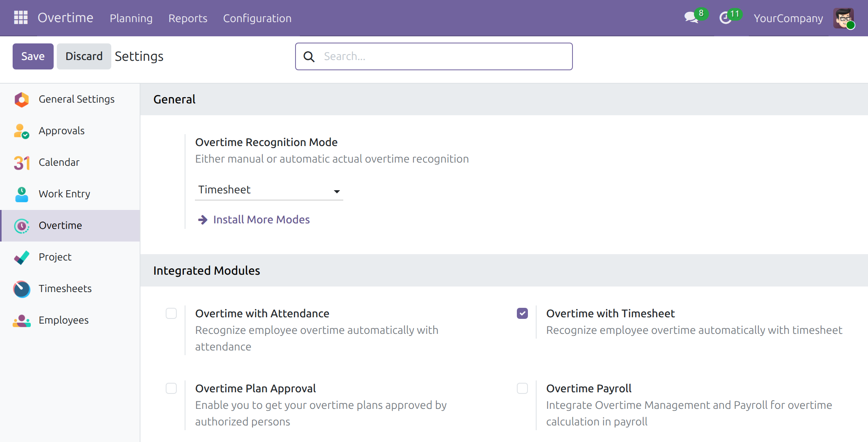The height and width of the screenshot is (442, 868).
Task: Uncheck Overtime with Timesheet checkbox
Action: pos(522,313)
